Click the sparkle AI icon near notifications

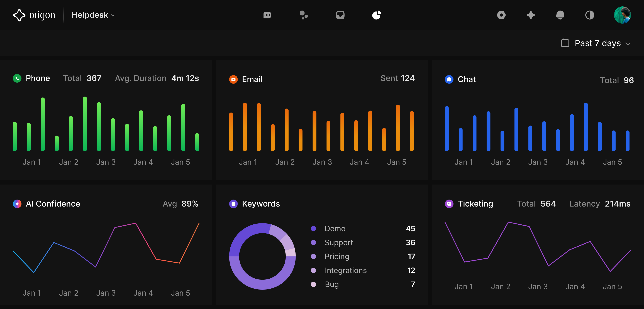(x=531, y=15)
